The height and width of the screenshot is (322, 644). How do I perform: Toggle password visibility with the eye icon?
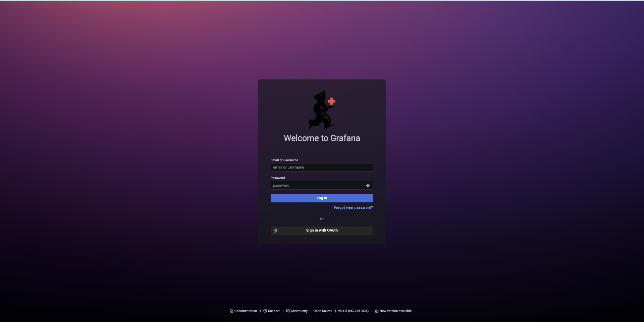pos(368,185)
